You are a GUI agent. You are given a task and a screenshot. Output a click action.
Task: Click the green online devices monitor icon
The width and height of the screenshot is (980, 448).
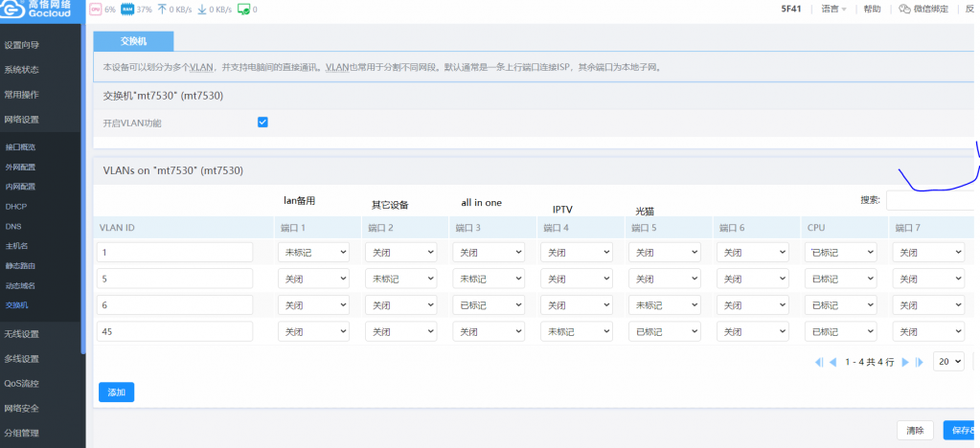pos(243,10)
